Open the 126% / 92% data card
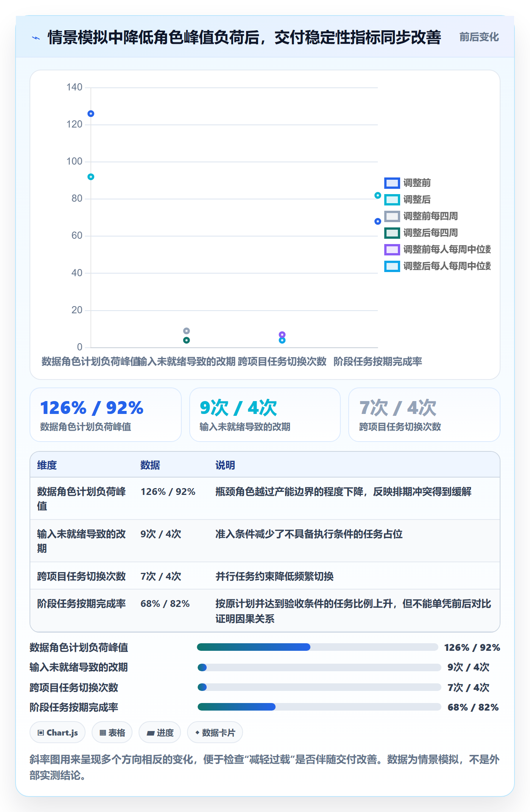Image resolution: width=530 pixels, height=812 pixels. coord(106,415)
